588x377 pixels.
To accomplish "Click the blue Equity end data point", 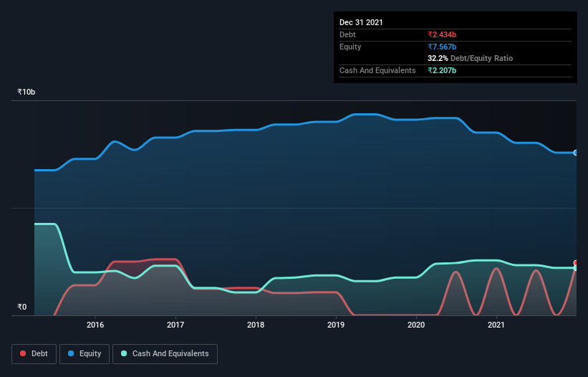I will click(x=576, y=153).
